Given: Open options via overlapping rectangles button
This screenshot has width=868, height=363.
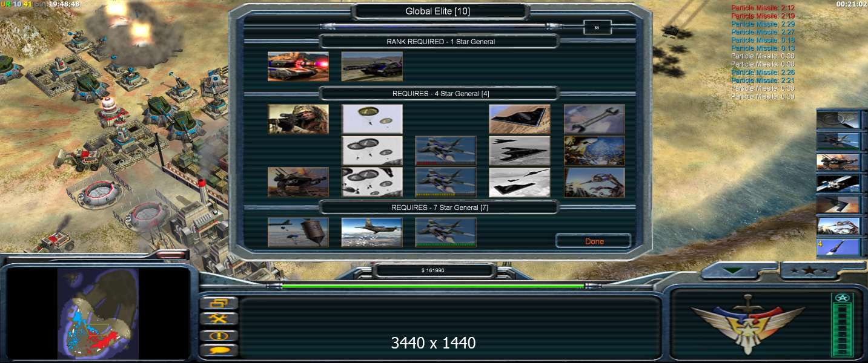Looking at the screenshot, I should tap(219, 303).
